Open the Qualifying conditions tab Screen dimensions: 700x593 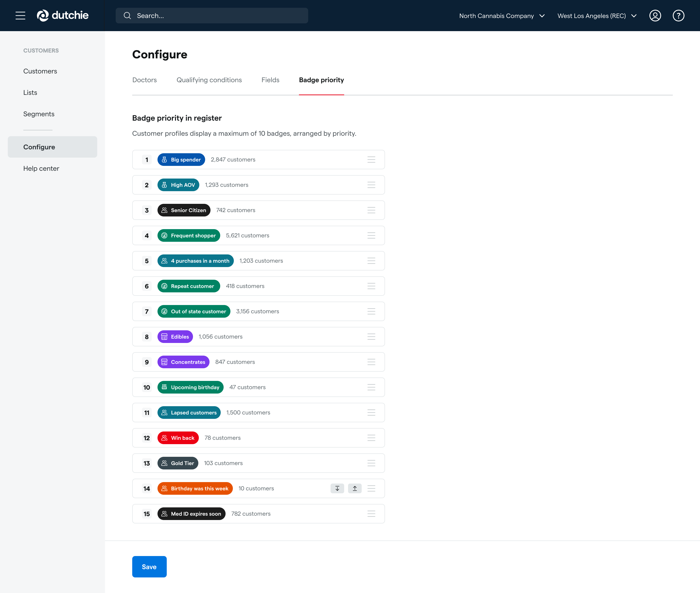(209, 80)
